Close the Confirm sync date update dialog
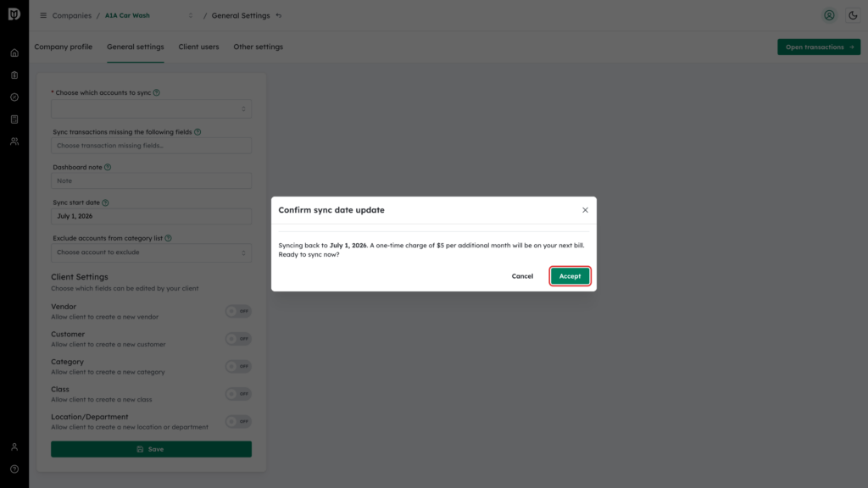 pyautogui.click(x=585, y=210)
